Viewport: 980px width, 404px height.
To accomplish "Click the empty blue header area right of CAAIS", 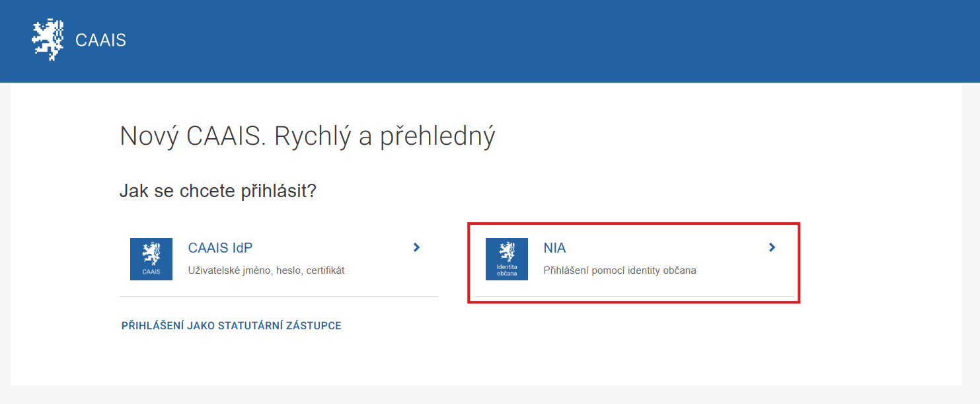I will click(529, 40).
